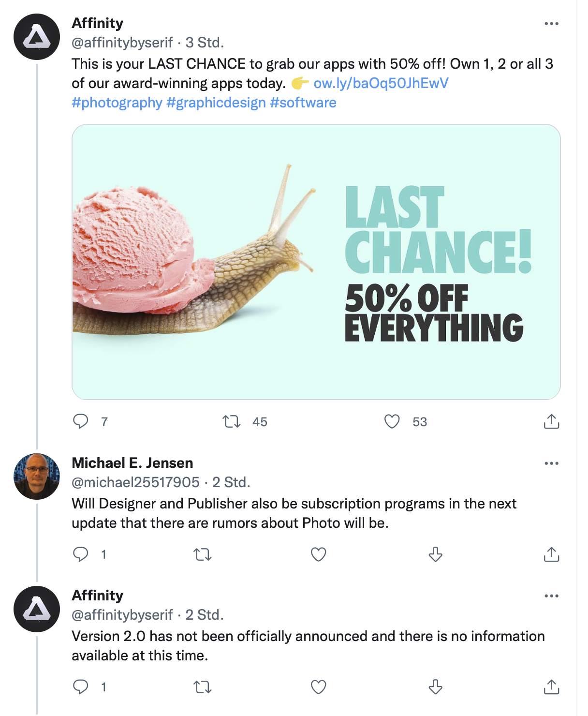This screenshot has width=588, height=716.
Task: Open the Last Chance snail promo image
Action: point(316,262)
